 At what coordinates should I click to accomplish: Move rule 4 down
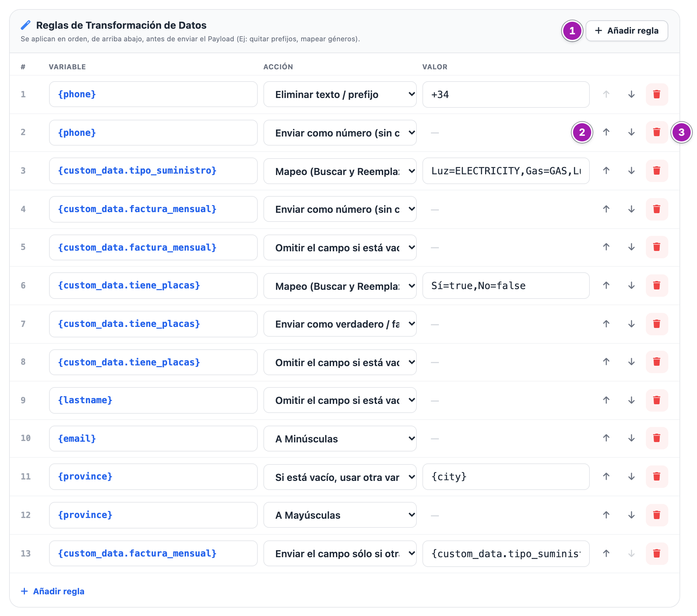tap(632, 209)
